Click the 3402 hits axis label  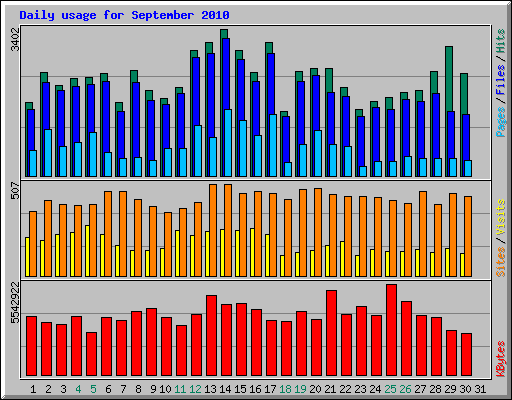15,40
